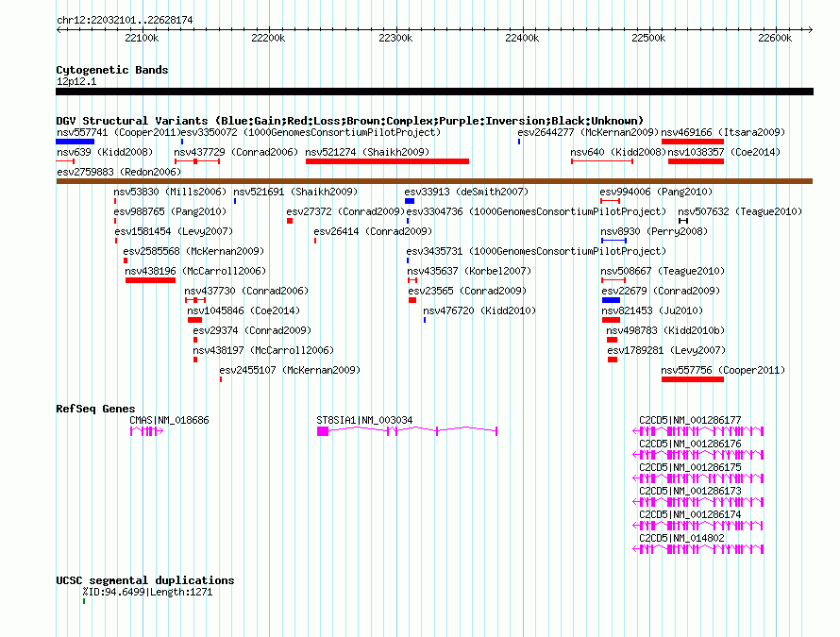Click nsv498783 (Kidd2010b) label

pos(665,330)
